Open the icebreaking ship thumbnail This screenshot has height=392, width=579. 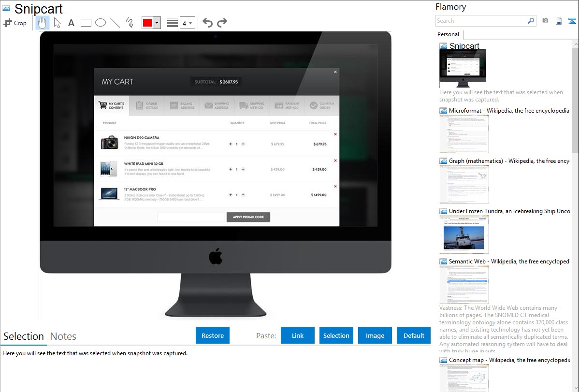pyautogui.click(x=464, y=234)
